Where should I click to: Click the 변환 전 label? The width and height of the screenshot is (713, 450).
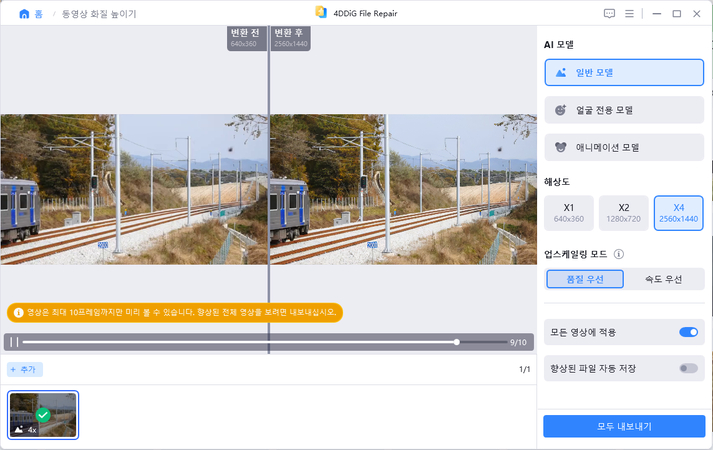(245, 33)
